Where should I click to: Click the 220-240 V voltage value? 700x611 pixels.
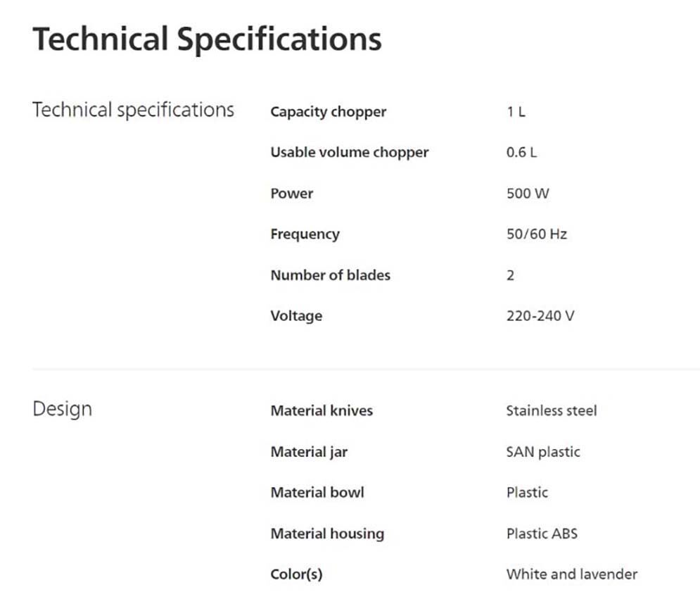click(x=540, y=315)
